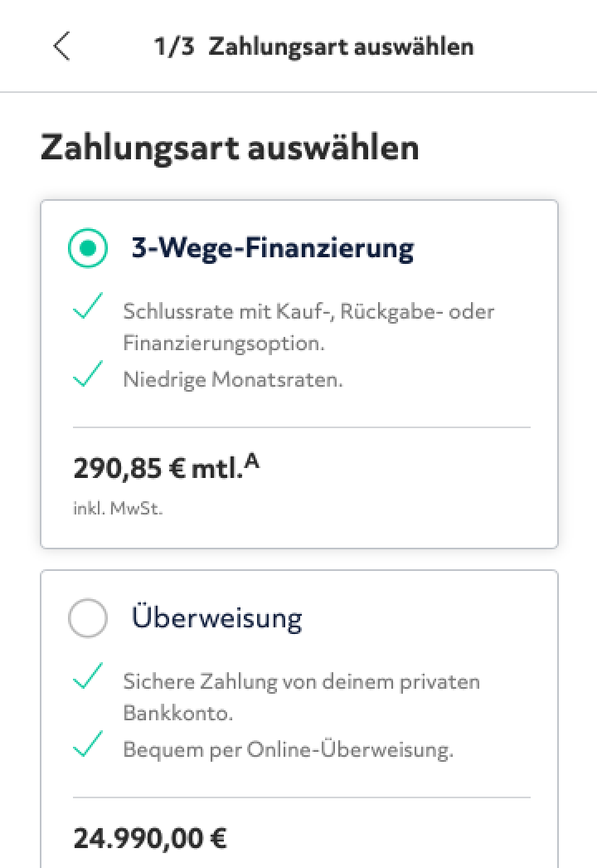Select the 3-Wege-Finanzierung radio button
This screenshot has height=868, width=597.
(x=88, y=247)
